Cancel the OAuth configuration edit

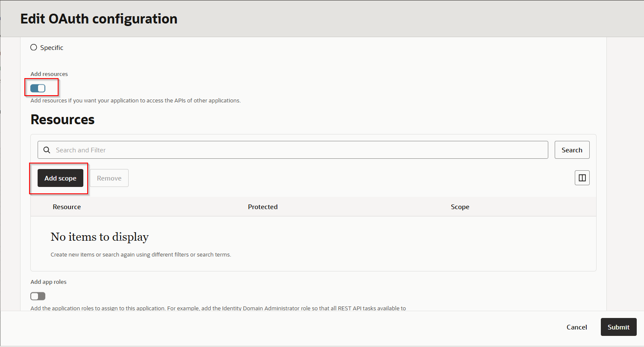click(x=576, y=327)
